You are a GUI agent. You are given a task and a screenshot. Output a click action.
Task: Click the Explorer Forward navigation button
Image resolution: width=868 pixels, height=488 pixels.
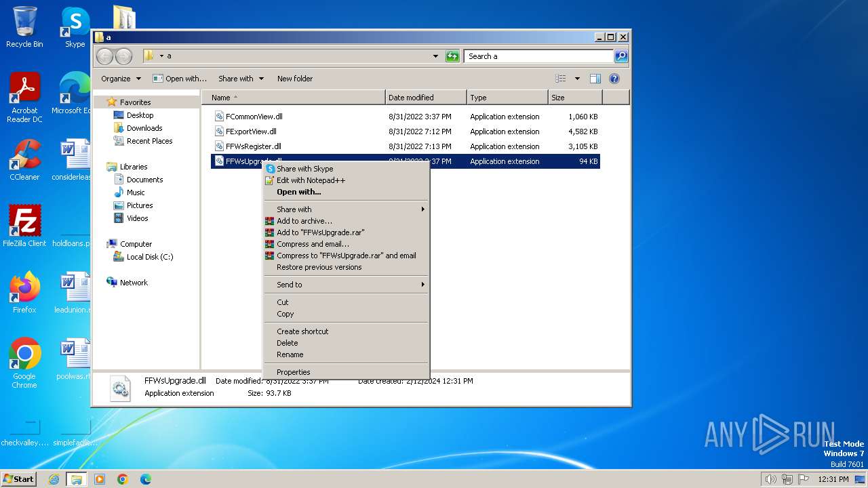pyautogui.click(x=123, y=56)
